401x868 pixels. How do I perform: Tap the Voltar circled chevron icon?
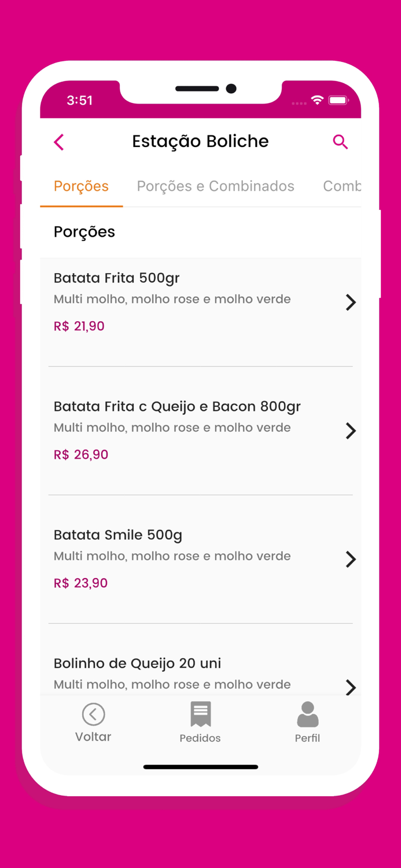93,714
